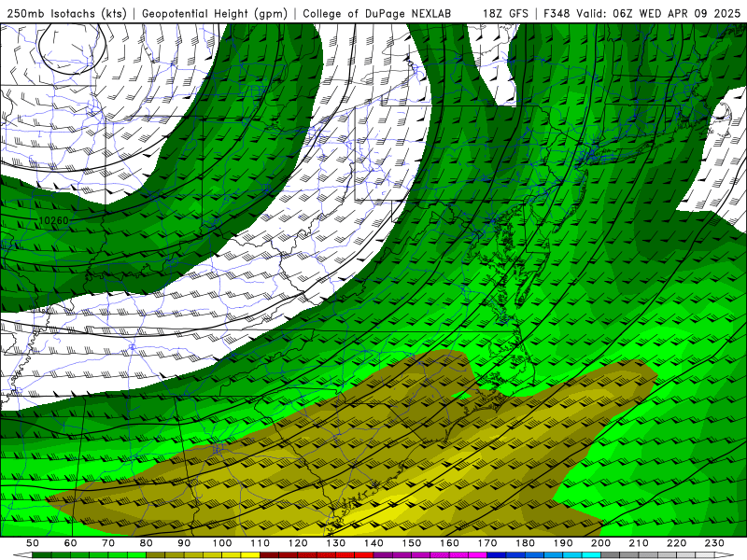Click the '180' label on the color scale
747x560 pixels.
[525, 543]
